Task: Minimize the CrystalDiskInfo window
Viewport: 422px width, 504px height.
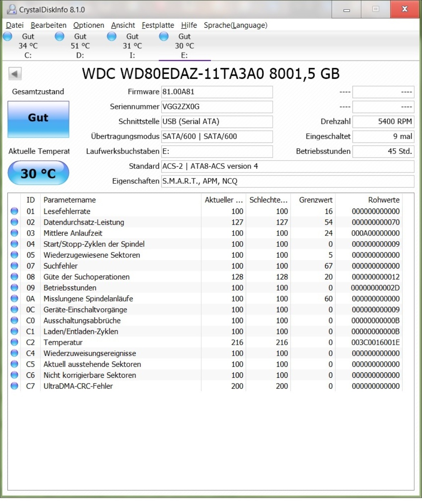Action: 346,9
